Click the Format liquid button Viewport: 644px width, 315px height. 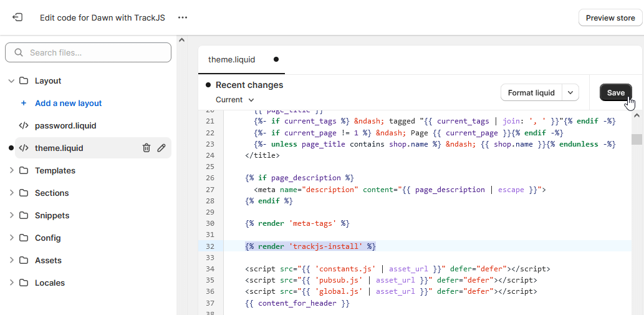coord(531,93)
